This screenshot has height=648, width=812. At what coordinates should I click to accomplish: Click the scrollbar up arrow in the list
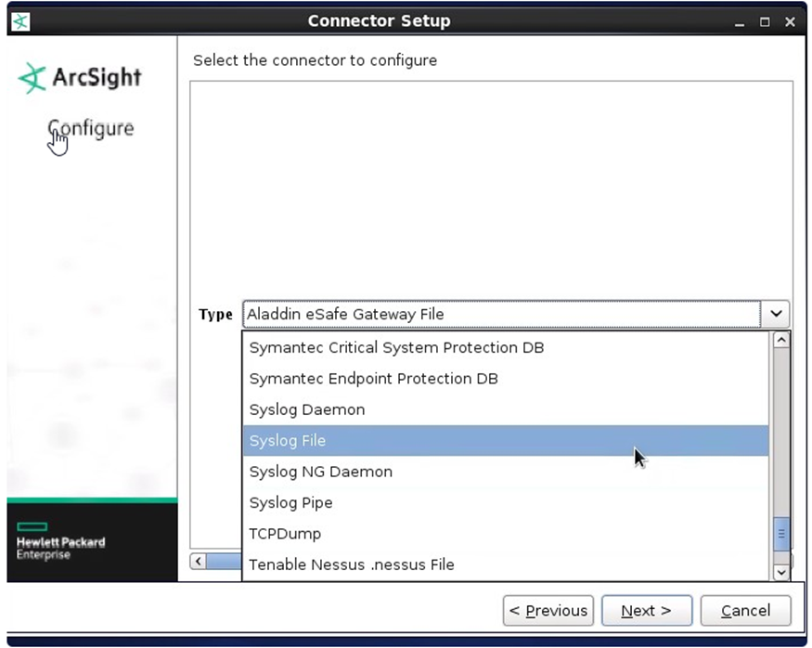[780, 340]
